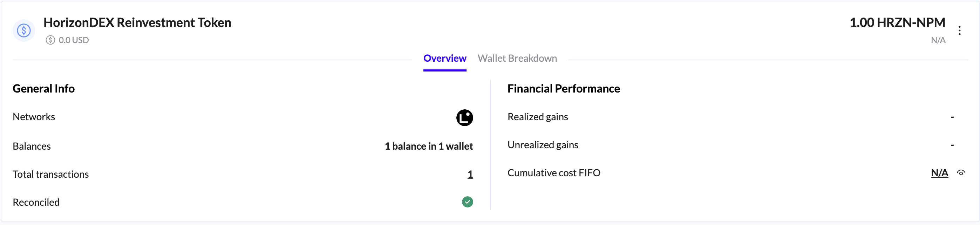
Task: Click the Cumulative cost FIFO label
Action: coord(553,173)
